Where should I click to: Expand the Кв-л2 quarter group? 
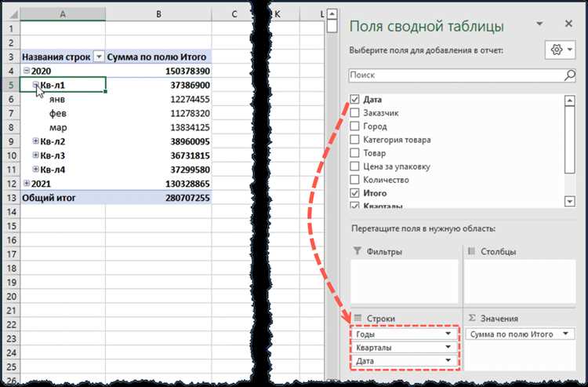point(35,141)
